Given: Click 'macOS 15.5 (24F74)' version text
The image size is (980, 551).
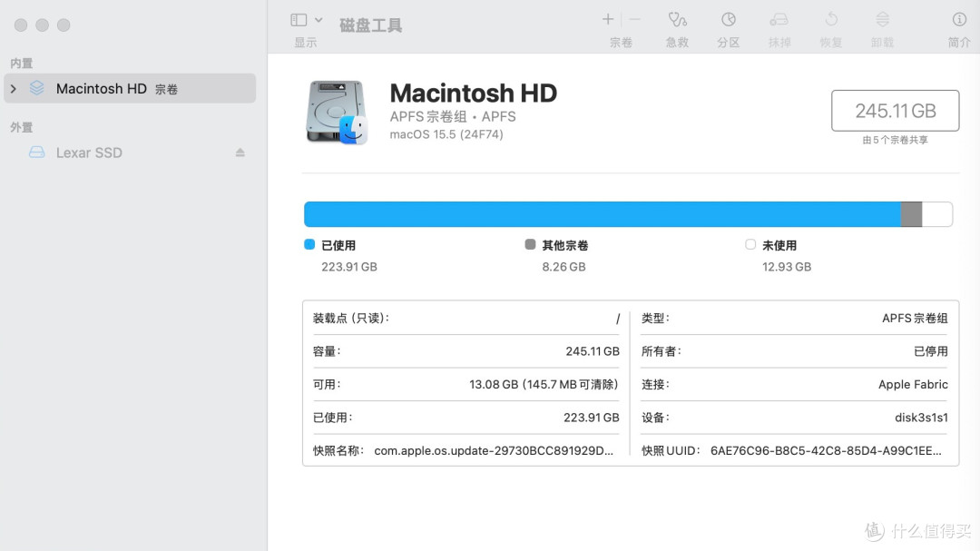Looking at the screenshot, I should click(x=446, y=134).
